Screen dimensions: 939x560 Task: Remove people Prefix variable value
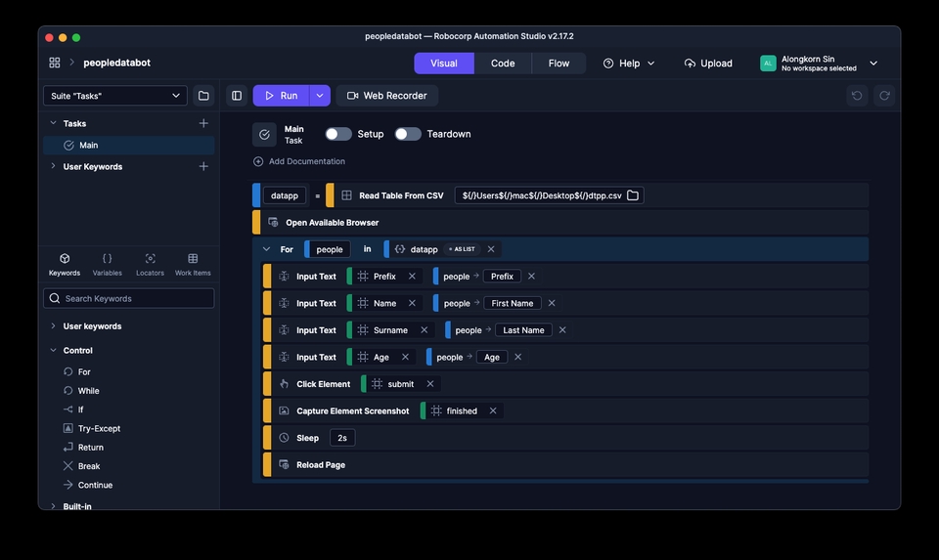(531, 277)
